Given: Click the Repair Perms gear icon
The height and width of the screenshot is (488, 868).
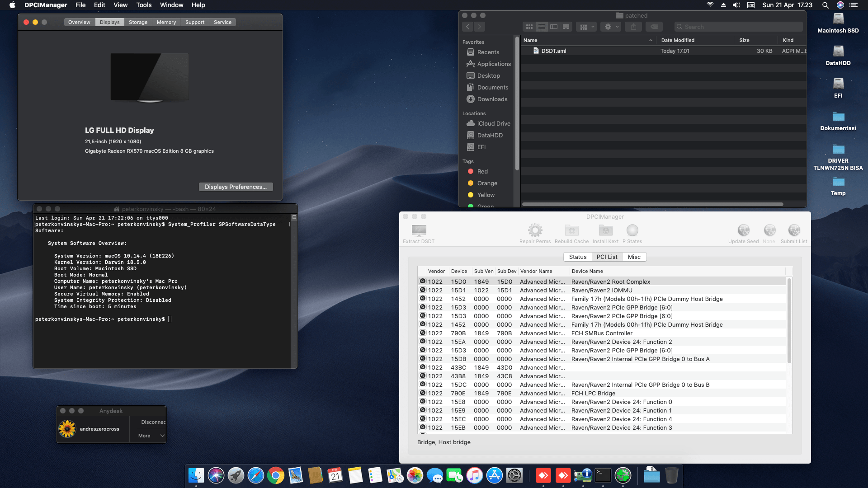Looking at the screenshot, I should click(535, 230).
